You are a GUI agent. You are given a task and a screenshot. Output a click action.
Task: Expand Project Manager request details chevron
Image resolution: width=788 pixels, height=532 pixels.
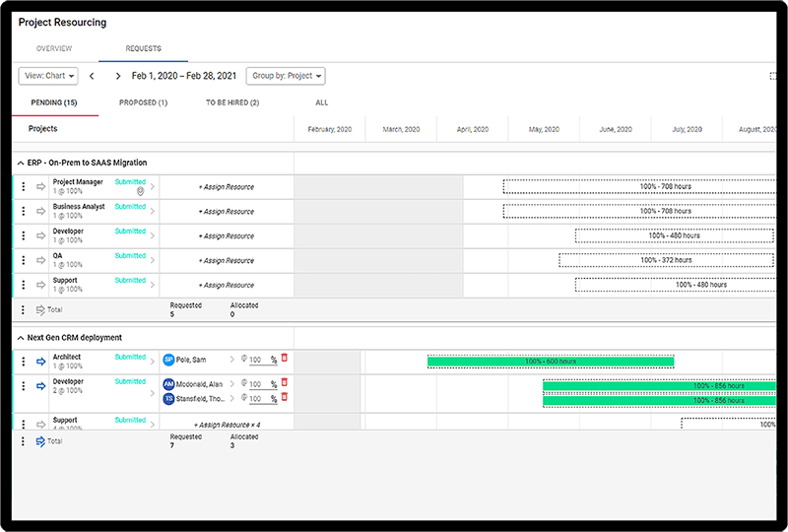(x=153, y=186)
